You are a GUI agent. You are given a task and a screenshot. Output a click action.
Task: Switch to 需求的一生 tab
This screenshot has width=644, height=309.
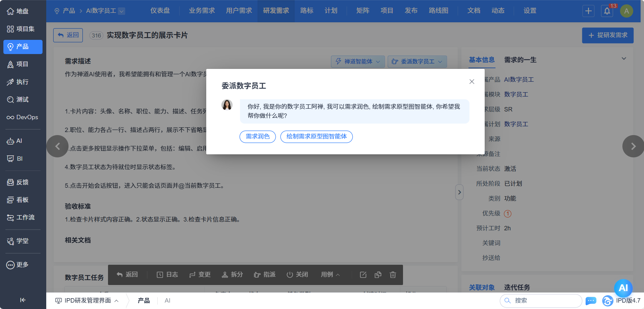point(520,60)
